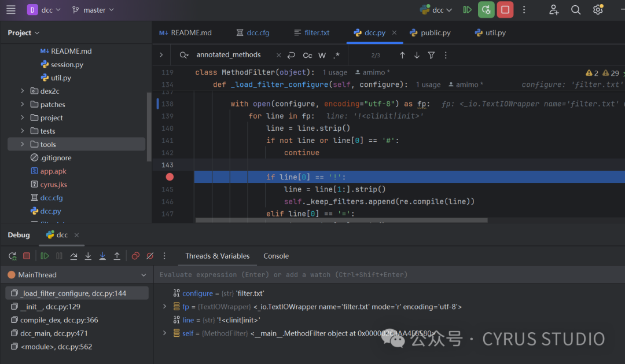Screen dimensions: 625x364
Task: Close the dcc.py editor tab
Action: tap(394, 32)
